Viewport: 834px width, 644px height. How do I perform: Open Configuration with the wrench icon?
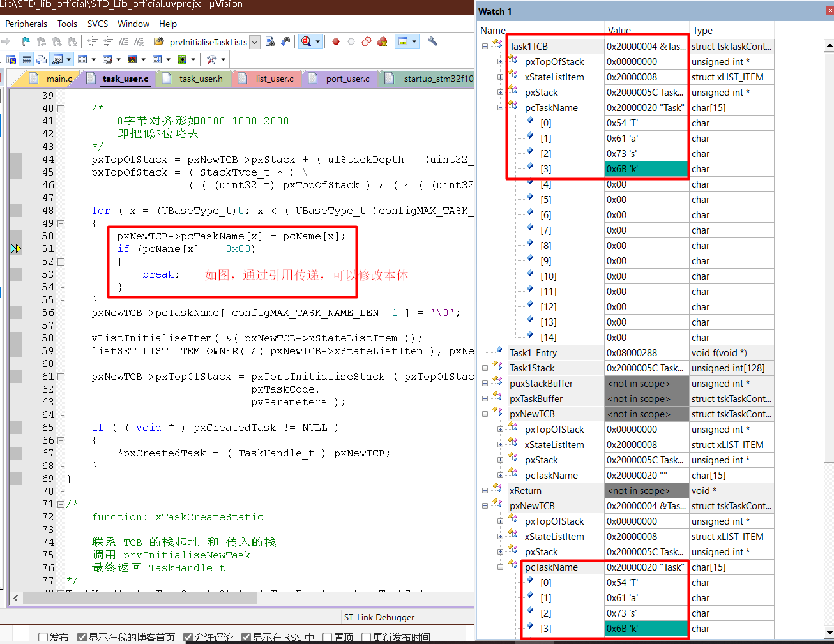[x=432, y=41]
